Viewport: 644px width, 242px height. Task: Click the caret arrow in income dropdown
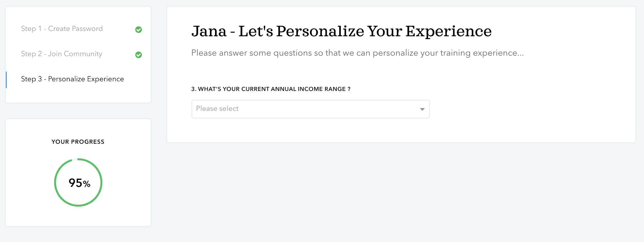click(422, 109)
